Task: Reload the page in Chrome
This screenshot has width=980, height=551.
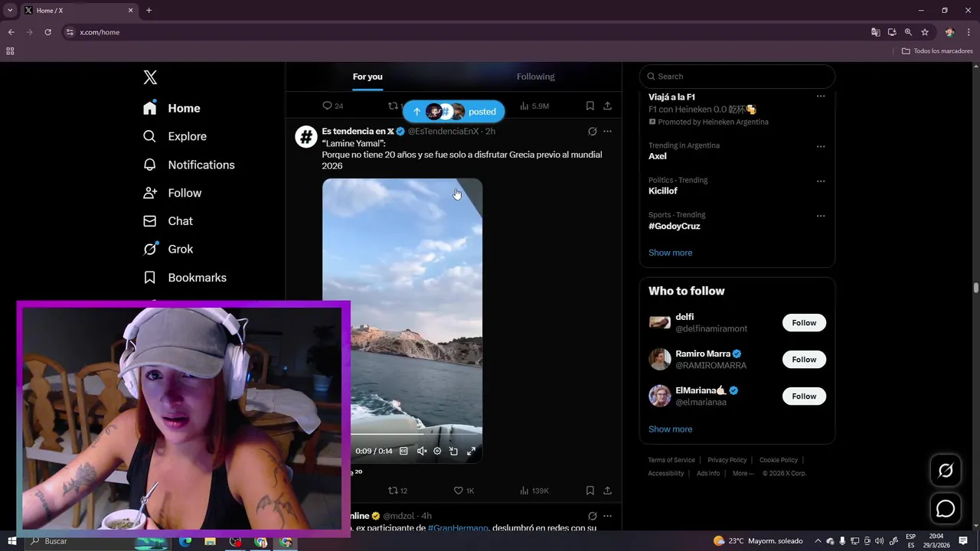Action: (47, 32)
